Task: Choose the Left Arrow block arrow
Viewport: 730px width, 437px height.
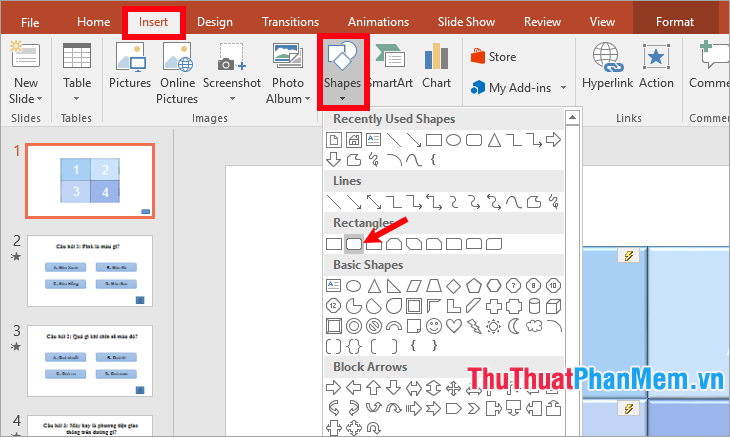Action: (x=354, y=387)
